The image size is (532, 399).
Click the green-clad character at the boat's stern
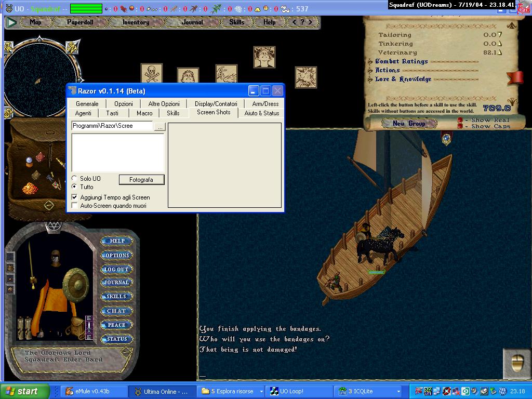pyautogui.click(x=335, y=282)
